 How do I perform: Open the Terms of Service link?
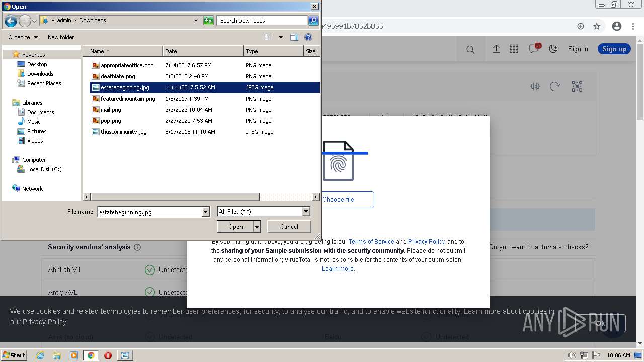371,242
